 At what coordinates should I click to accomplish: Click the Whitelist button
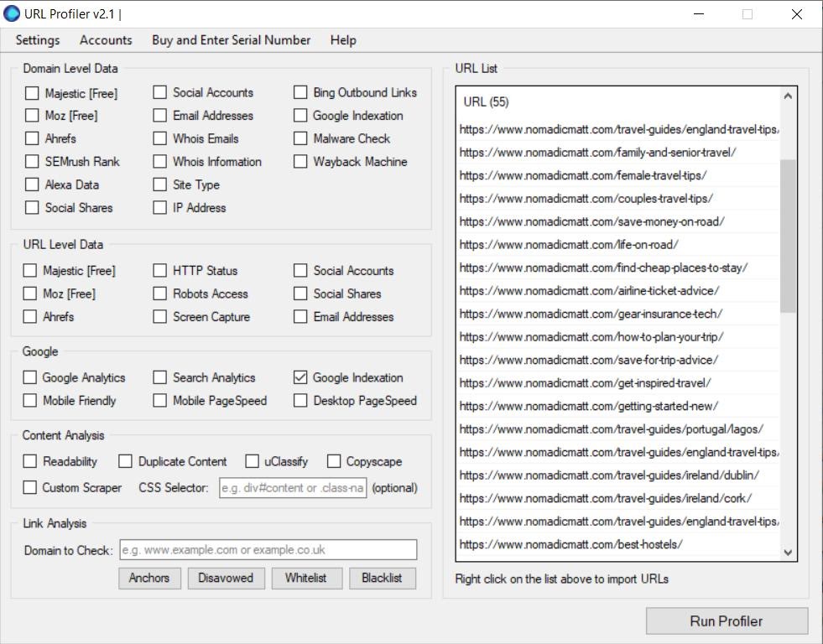307,578
